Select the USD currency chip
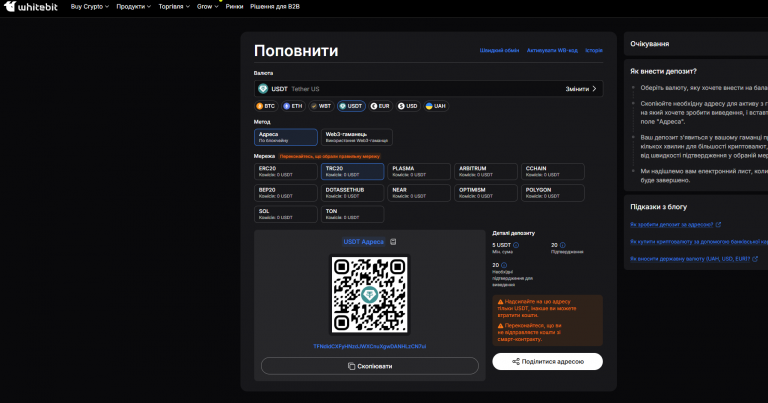This screenshot has width=768, height=403. coord(408,106)
